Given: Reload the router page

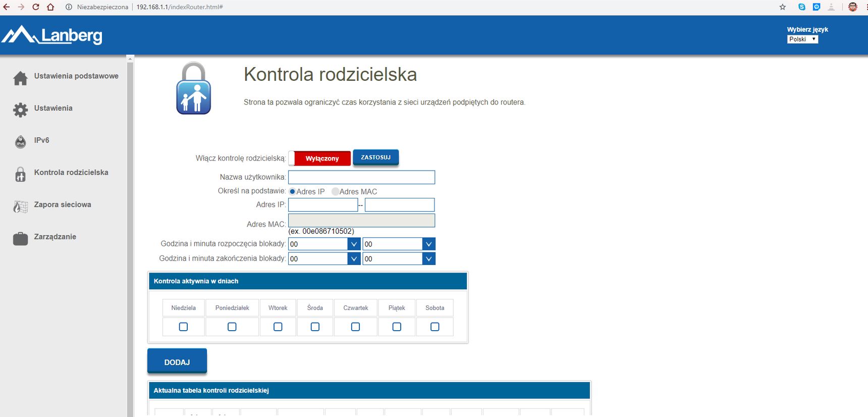Looking at the screenshot, I should click(x=36, y=7).
